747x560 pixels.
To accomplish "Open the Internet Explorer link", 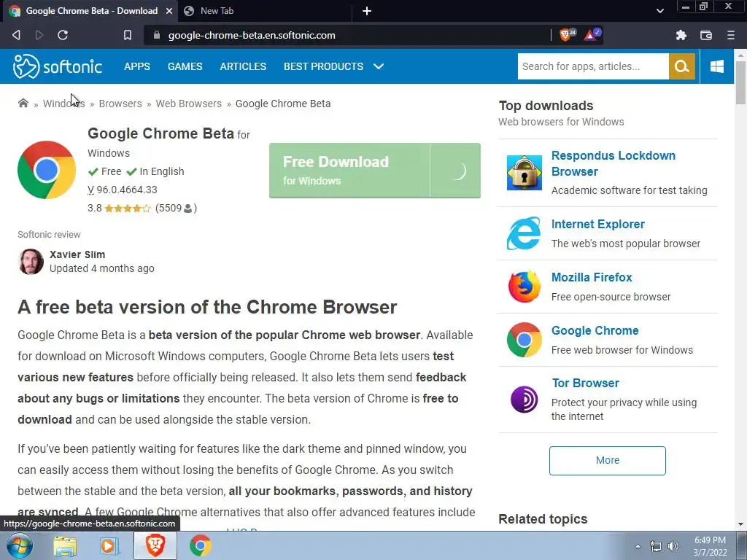I will pyautogui.click(x=598, y=224).
